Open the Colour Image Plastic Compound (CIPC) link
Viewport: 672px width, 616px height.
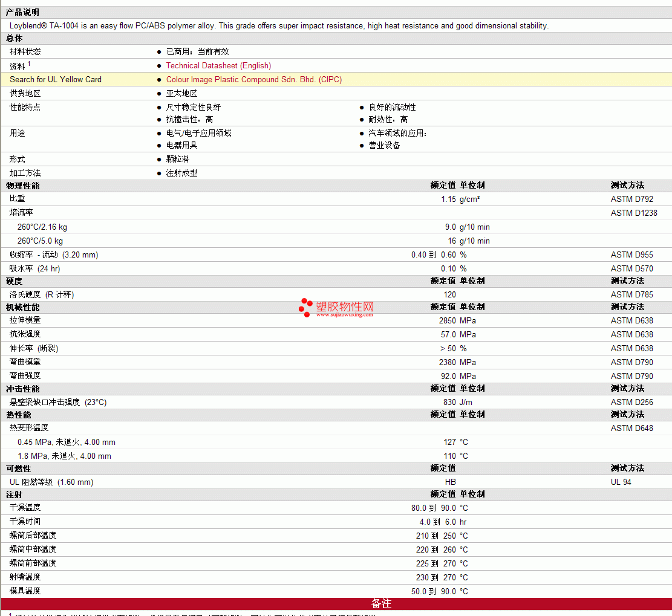click(254, 80)
